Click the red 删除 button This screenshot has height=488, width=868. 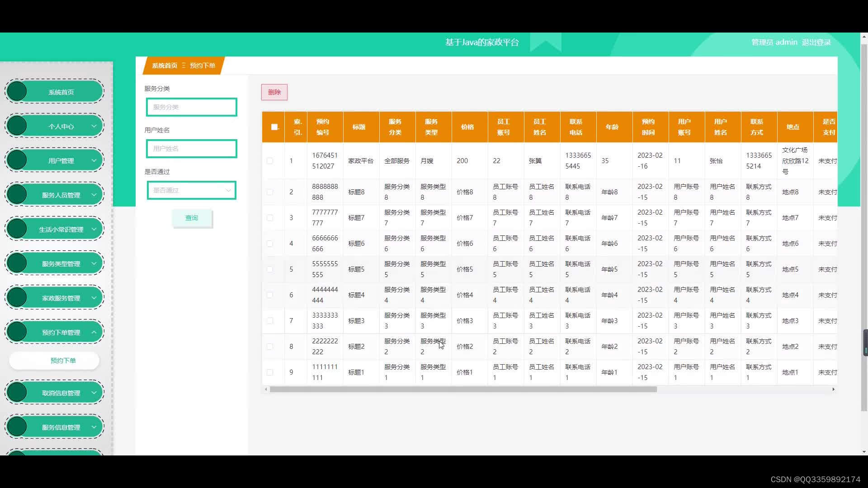pos(274,92)
